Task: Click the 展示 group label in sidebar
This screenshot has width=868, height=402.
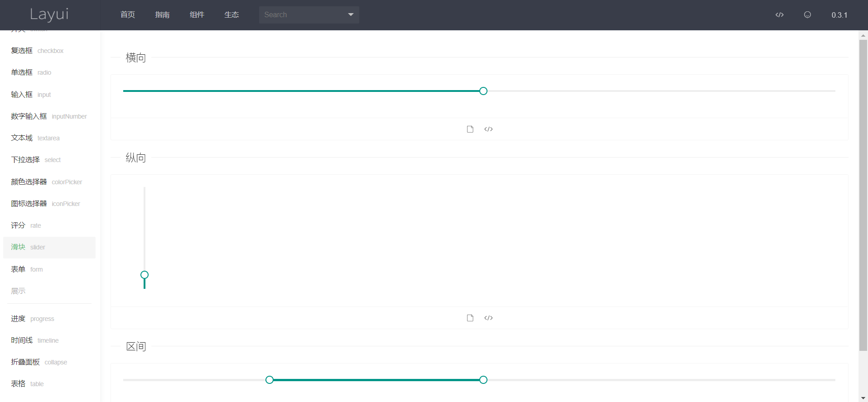Action: pyautogui.click(x=18, y=291)
